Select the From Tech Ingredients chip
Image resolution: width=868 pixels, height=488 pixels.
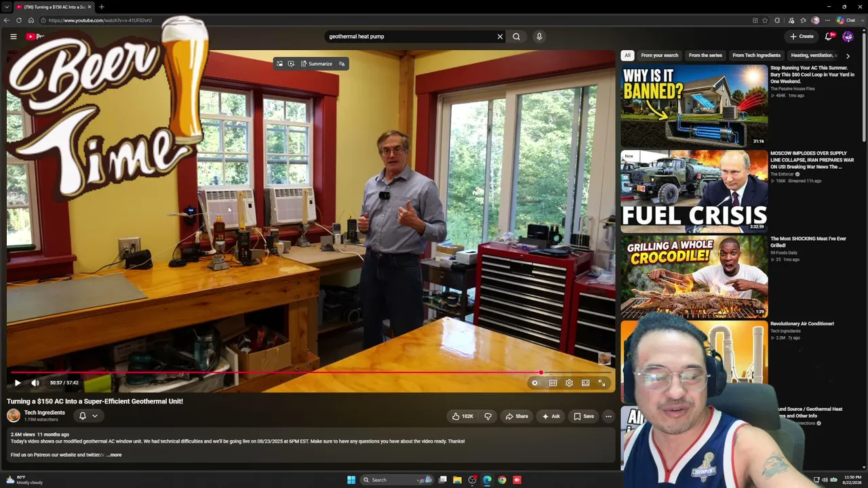point(756,56)
